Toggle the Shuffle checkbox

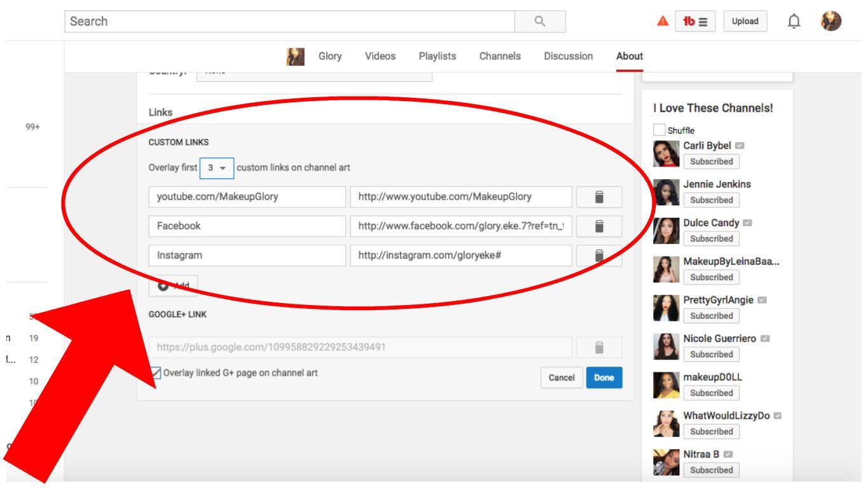click(x=659, y=130)
